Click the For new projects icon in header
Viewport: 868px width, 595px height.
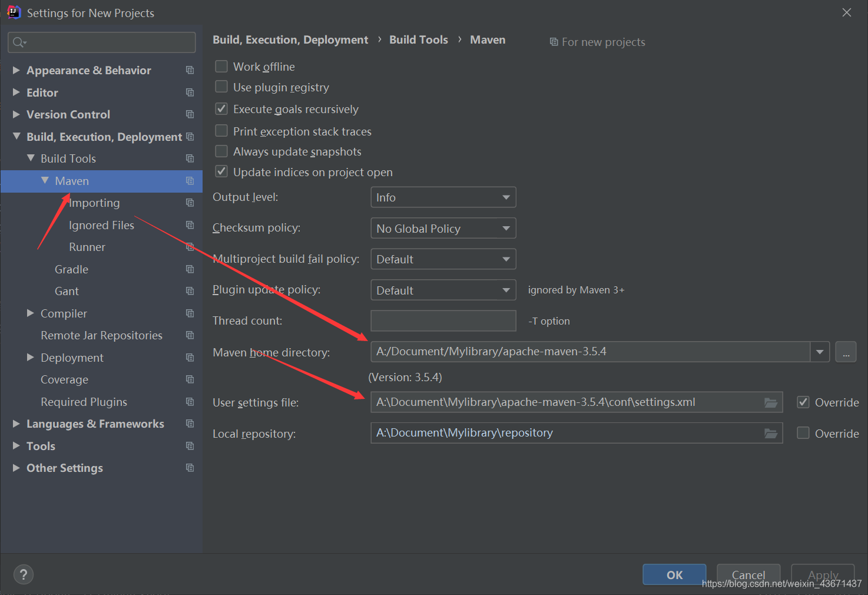(554, 42)
